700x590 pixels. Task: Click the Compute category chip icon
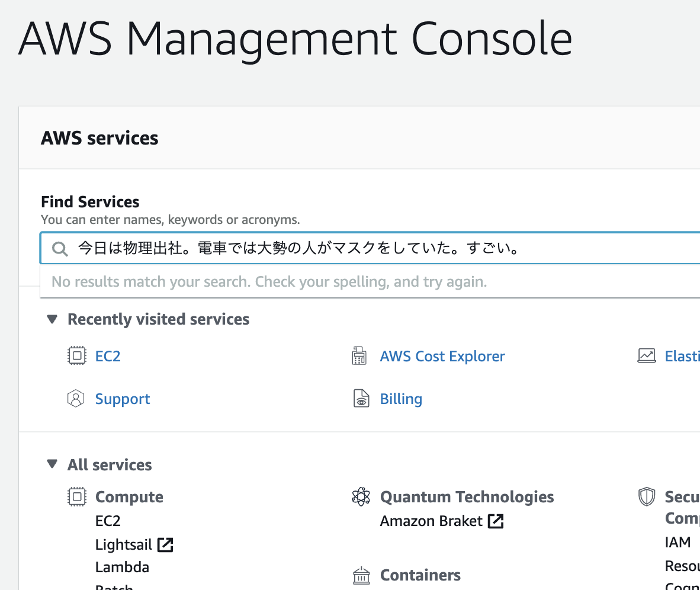[x=77, y=496]
